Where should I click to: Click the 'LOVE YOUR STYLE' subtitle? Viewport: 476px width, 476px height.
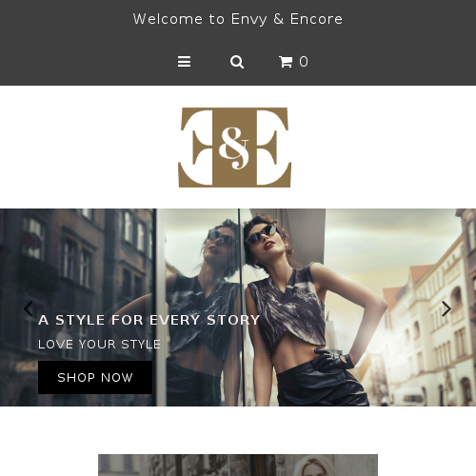(99, 345)
